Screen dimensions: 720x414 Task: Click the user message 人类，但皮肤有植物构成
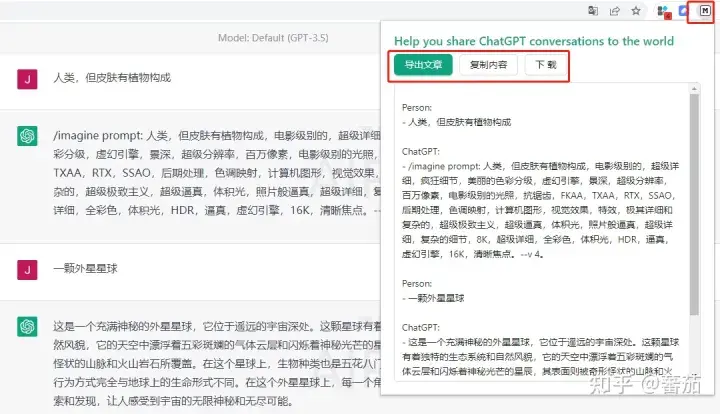[112, 78]
